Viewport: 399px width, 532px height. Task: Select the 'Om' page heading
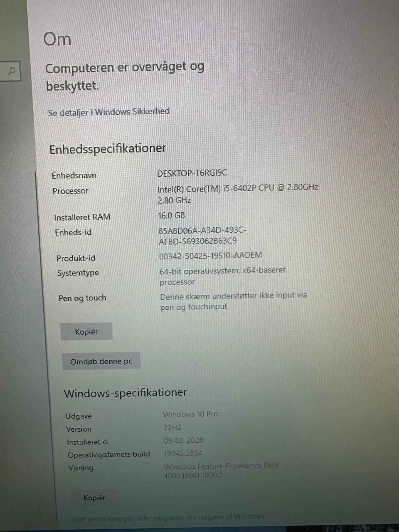(57, 39)
